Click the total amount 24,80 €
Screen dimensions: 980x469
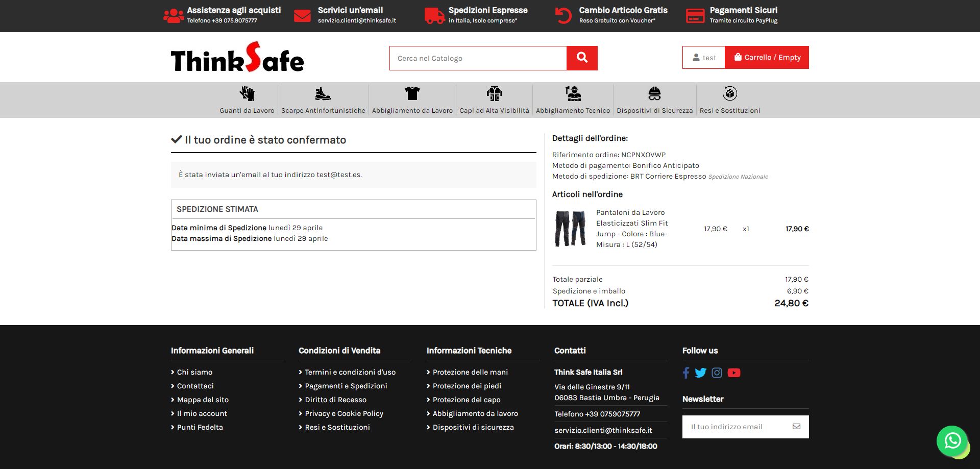pos(792,303)
